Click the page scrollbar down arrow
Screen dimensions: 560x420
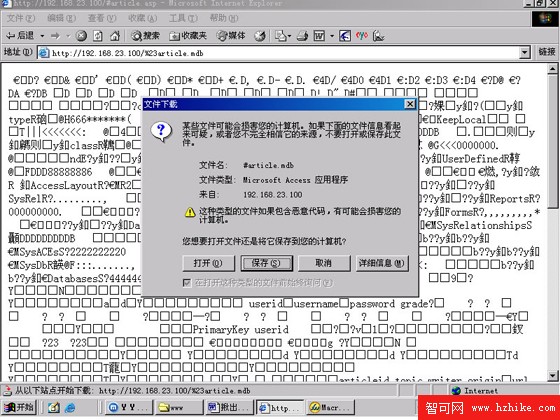[x=552, y=375]
